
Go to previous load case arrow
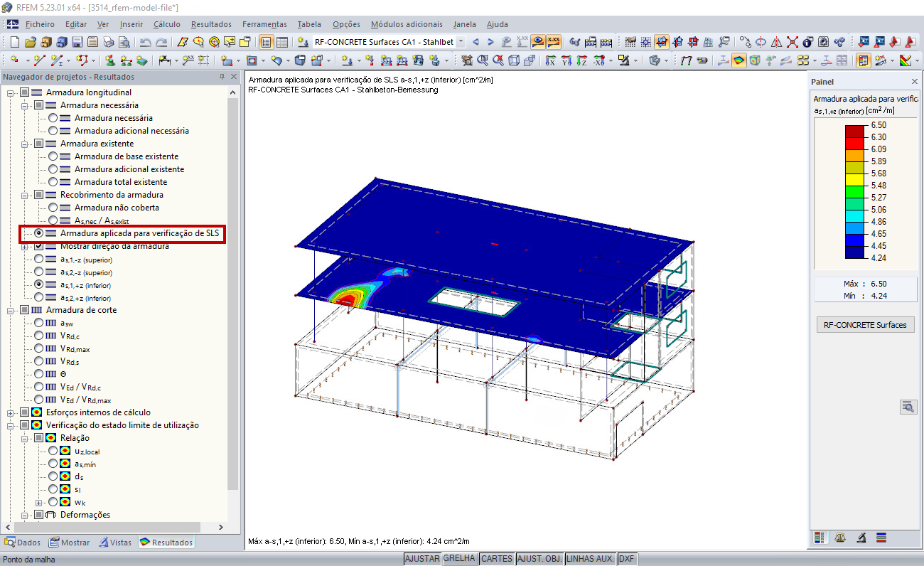(476, 42)
